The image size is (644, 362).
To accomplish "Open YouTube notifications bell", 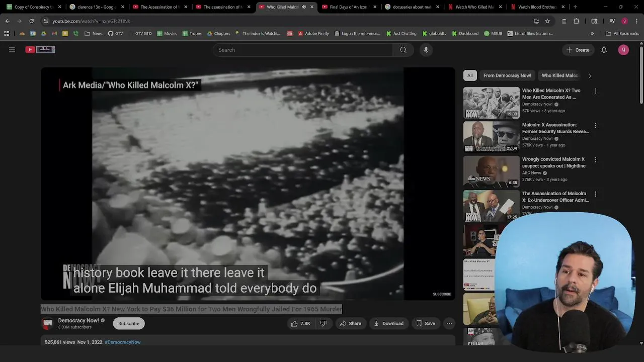I will click(x=604, y=50).
